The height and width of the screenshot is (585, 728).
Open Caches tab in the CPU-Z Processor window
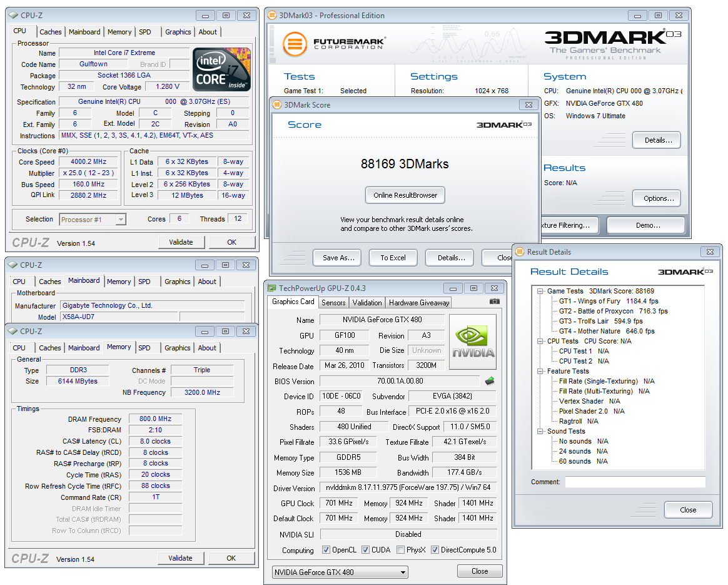coord(50,32)
